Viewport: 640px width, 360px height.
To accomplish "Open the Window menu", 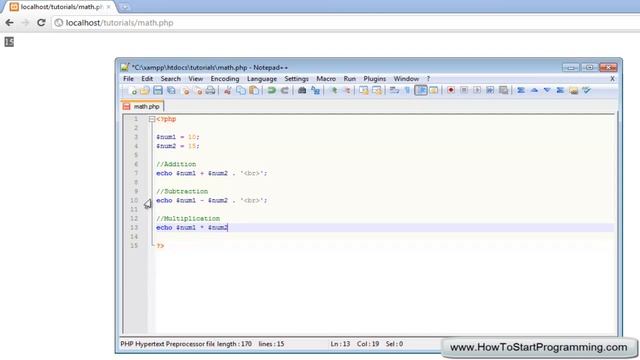I will coord(406,79).
